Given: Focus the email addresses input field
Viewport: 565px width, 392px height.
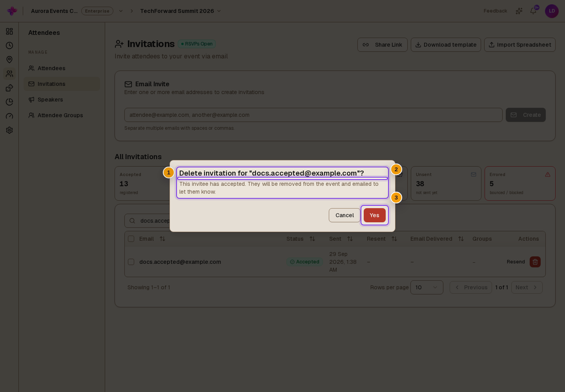Looking at the screenshot, I should 313,115.
